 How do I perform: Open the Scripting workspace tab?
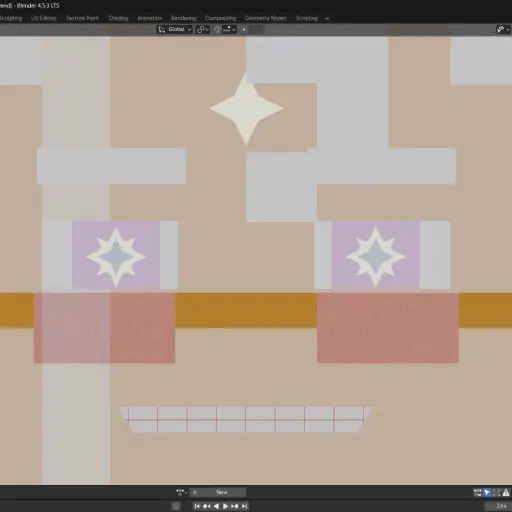point(307,18)
